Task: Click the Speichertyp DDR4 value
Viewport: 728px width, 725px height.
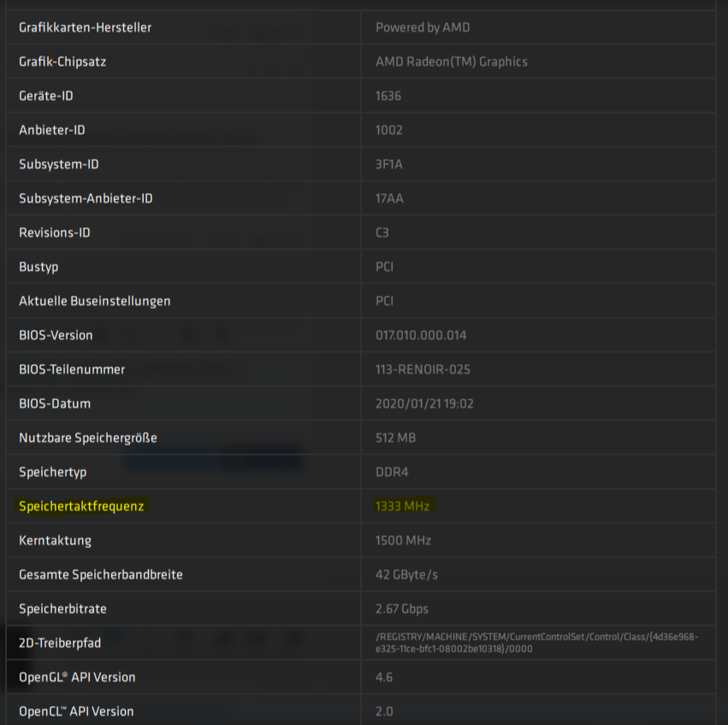Action: click(392, 472)
